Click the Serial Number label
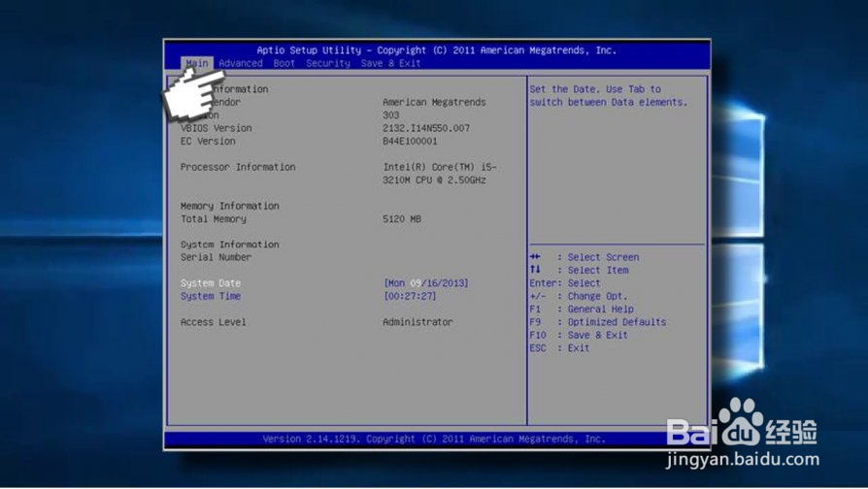 coord(216,257)
